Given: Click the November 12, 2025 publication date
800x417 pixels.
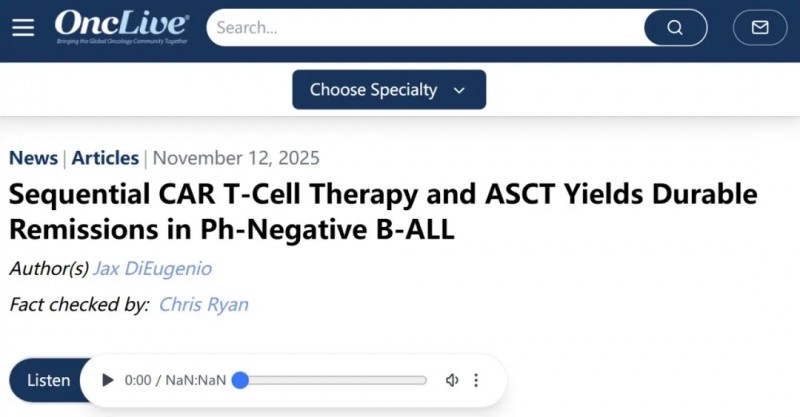Looking at the screenshot, I should [236, 157].
